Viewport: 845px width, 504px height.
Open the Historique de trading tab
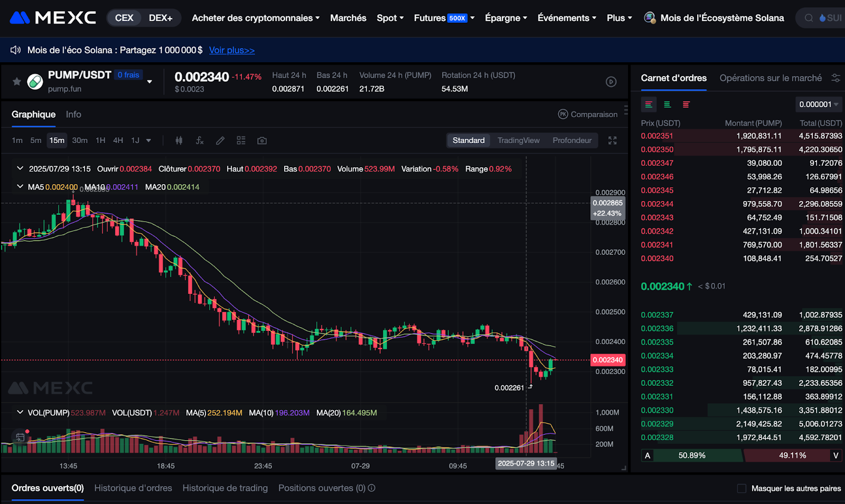pos(225,488)
